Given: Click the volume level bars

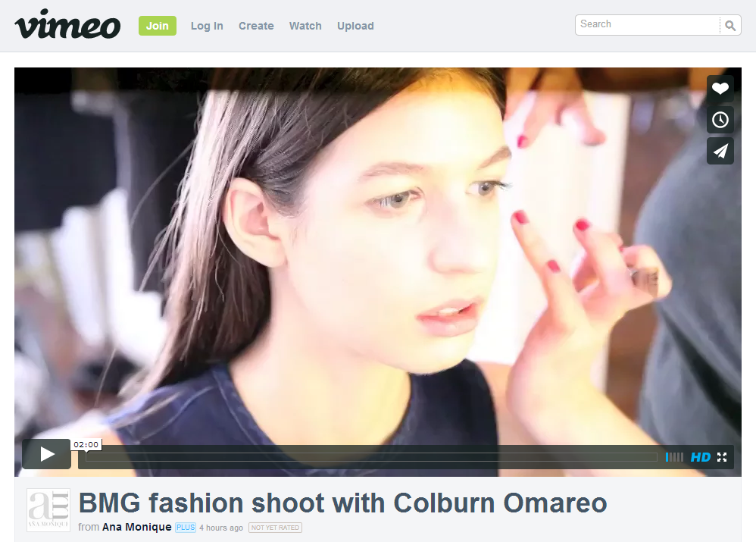Looking at the screenshot, I should pyautogui.click(x=673, y=456).
